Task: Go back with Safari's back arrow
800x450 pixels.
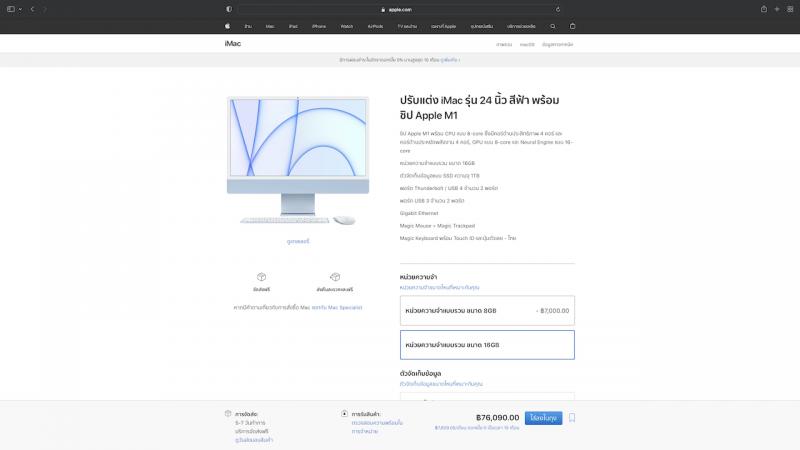Action: click(x=32, y=9)
